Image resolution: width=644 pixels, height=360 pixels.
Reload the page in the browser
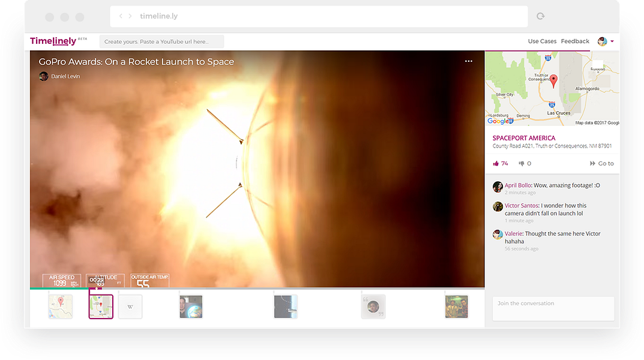[541, 16]
